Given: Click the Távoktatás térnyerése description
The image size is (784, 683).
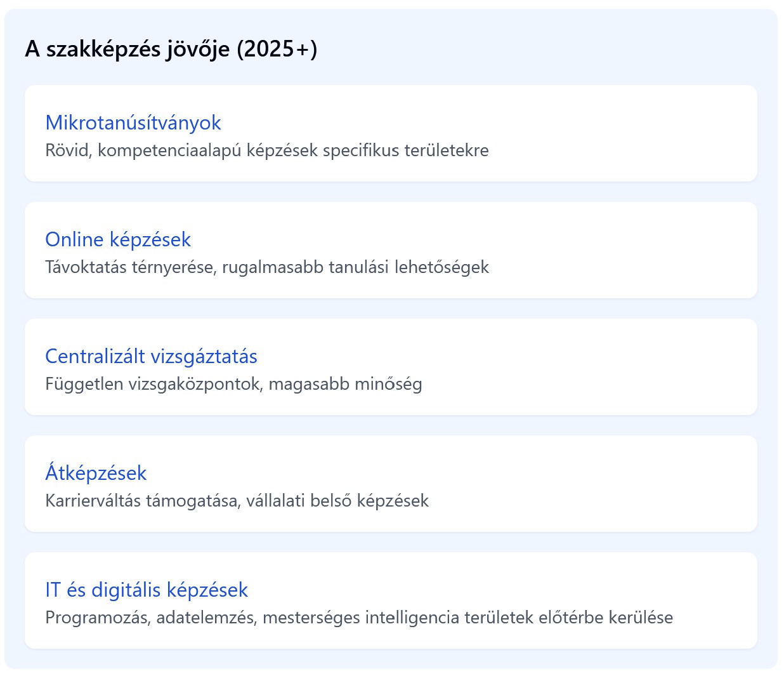Looking at the screenshot, I should 266,267.
